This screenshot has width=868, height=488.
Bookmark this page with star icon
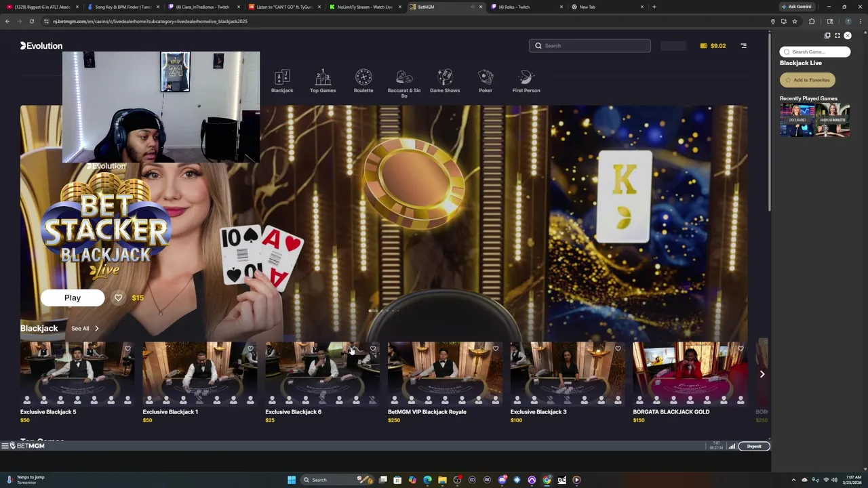coord(795,21)
